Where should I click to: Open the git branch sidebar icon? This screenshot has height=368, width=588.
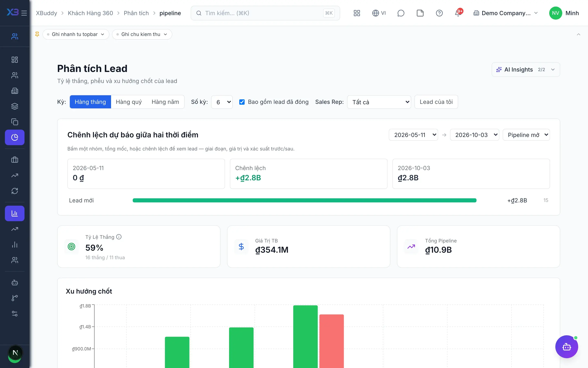coord(14,298)
